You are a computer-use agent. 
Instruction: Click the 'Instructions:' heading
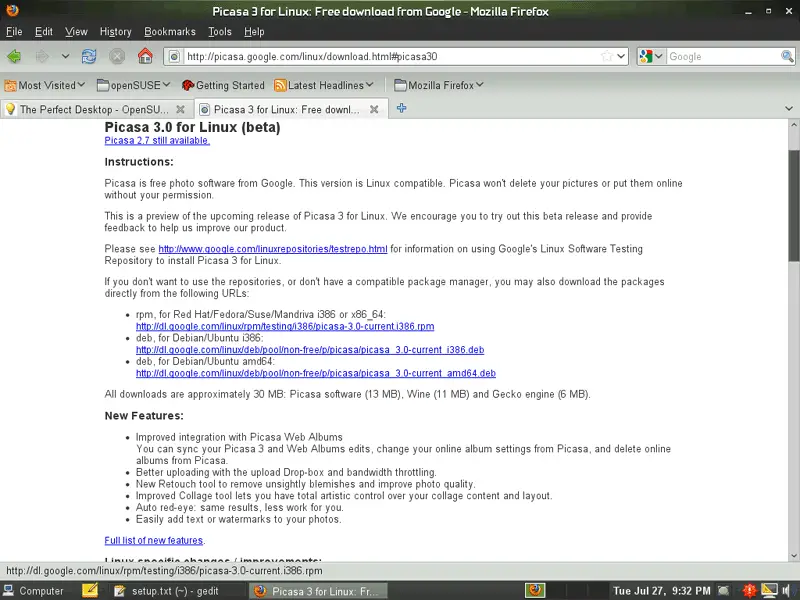tap(139, 162)
